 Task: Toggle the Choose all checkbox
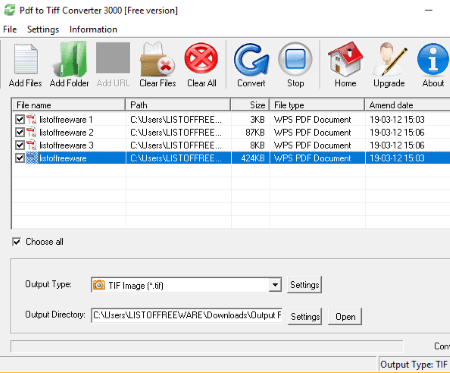16,242
